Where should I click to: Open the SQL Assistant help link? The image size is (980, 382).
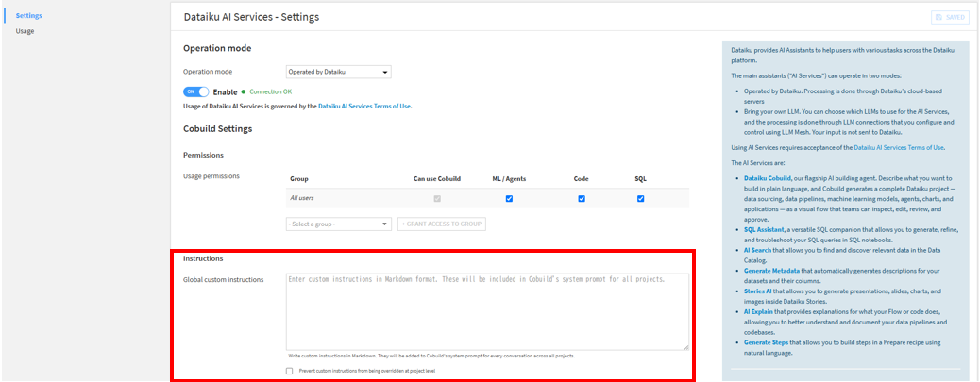pyautogui.click(x=764, y=230)
